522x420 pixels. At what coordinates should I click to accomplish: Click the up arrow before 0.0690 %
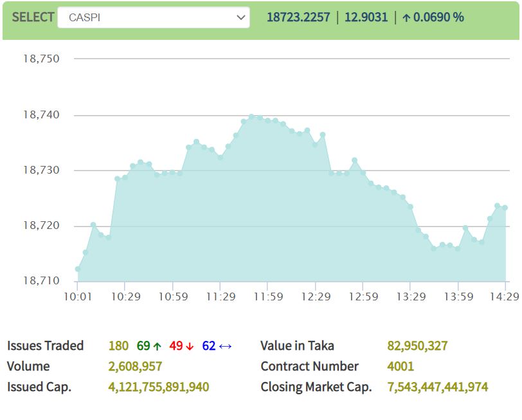(x=406, y=17)
